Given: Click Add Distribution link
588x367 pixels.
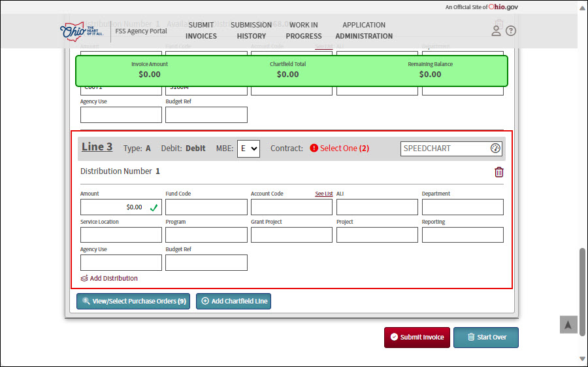Looking at the screenshot, I should [114, 278].
